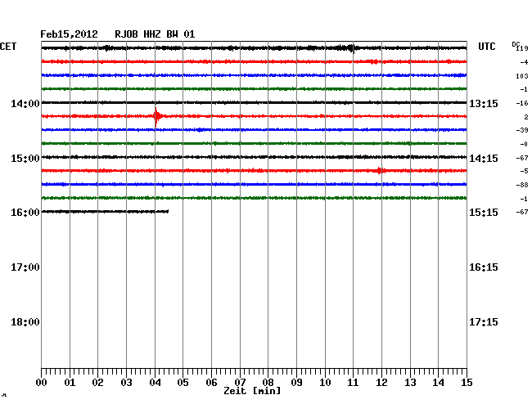The image size is (532, 404).
Task: Click the 14:15 UTC time label
Action: pos(484,159)
